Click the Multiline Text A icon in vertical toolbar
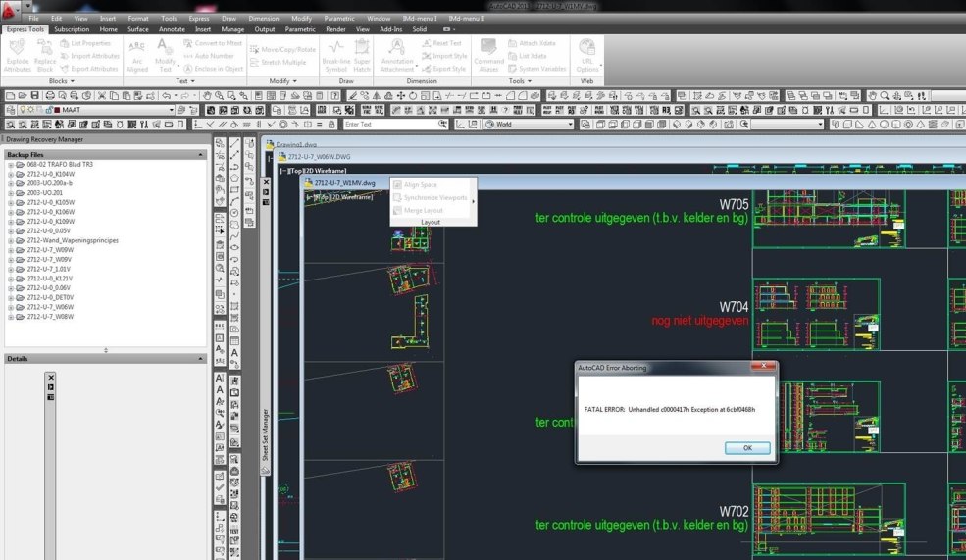This screenshot has width=966, height=560. (x=234, y=353)
